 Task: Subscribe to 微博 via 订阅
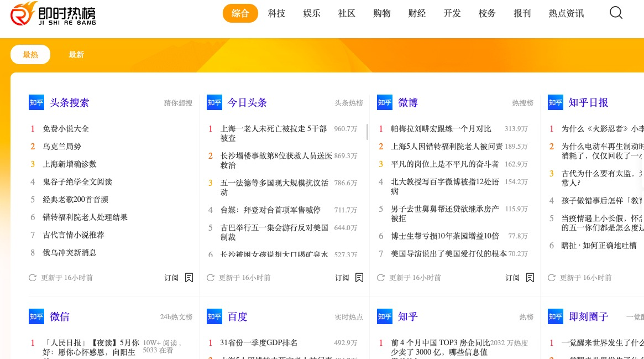(x=512, y=278)
